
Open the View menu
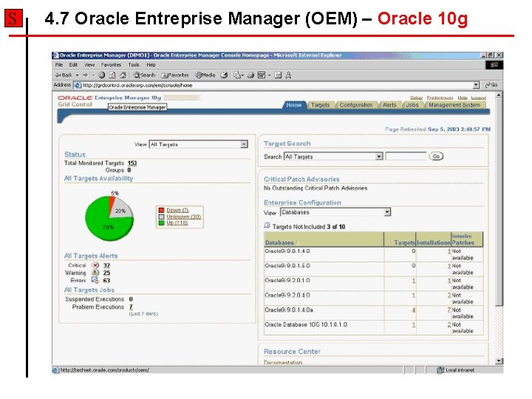tap(89, 64)
